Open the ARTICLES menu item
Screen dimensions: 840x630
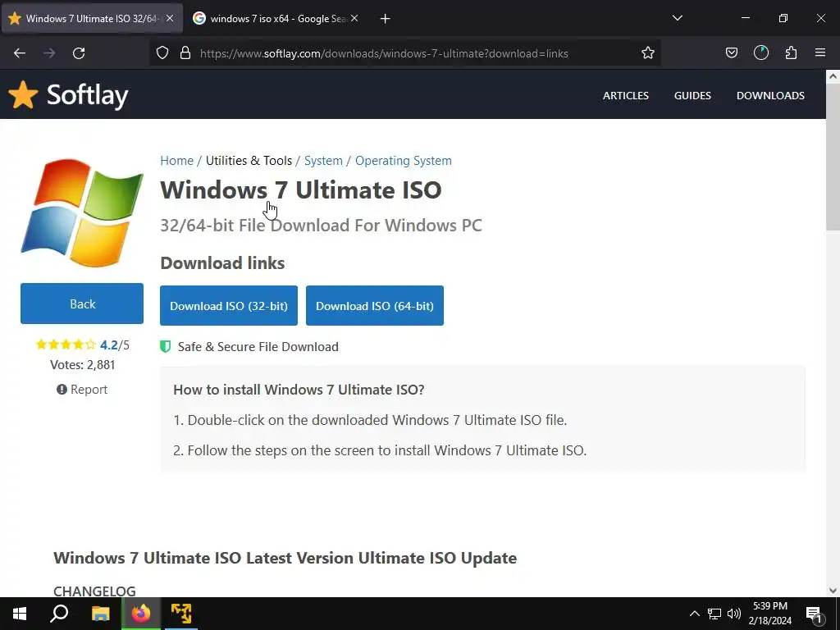click(625, 95)
